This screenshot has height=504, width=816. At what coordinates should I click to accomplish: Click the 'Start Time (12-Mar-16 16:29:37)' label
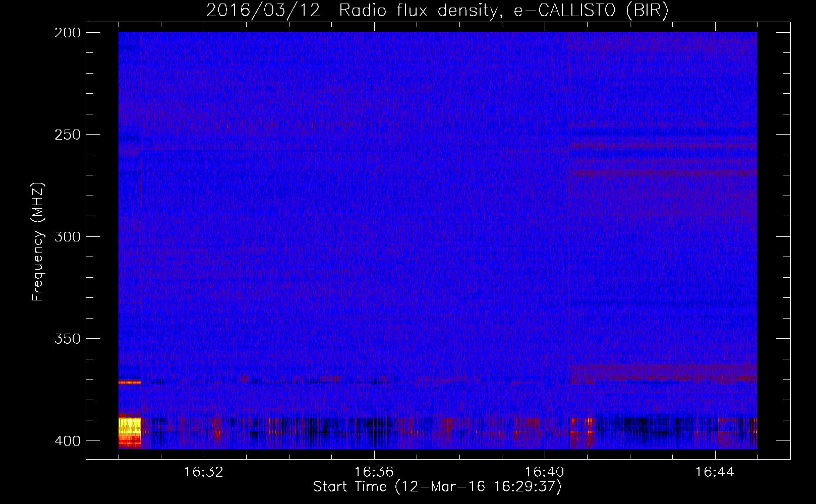[x=437, y=486]
